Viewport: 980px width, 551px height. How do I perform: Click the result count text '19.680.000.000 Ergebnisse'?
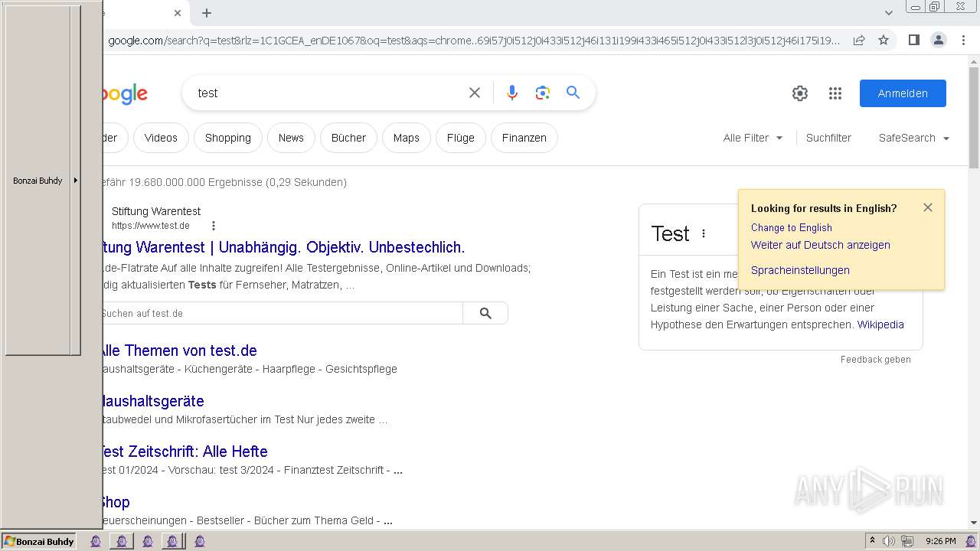(196, 182)
